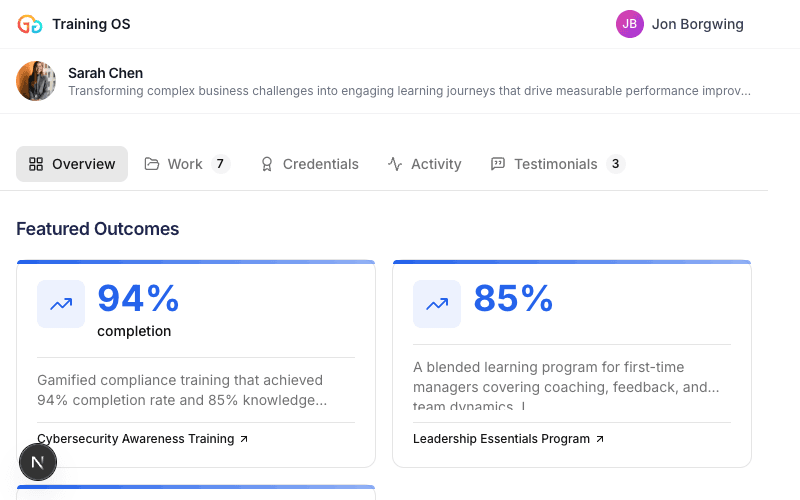The height and width of the screenshot is (500, 800).
Task: Click the Jon Borgwing user name
Action: 697,24
